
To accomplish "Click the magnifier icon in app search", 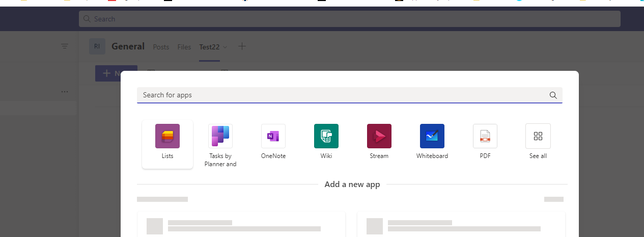I will 553,95.
